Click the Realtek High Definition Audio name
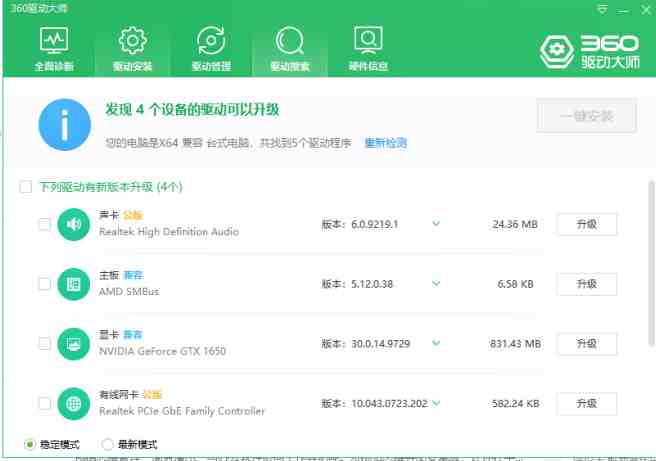 [x=169, y=232]
